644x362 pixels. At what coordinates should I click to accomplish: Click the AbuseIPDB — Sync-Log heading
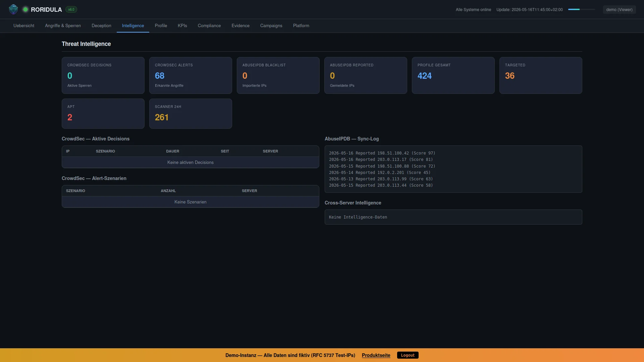[352, 139]
